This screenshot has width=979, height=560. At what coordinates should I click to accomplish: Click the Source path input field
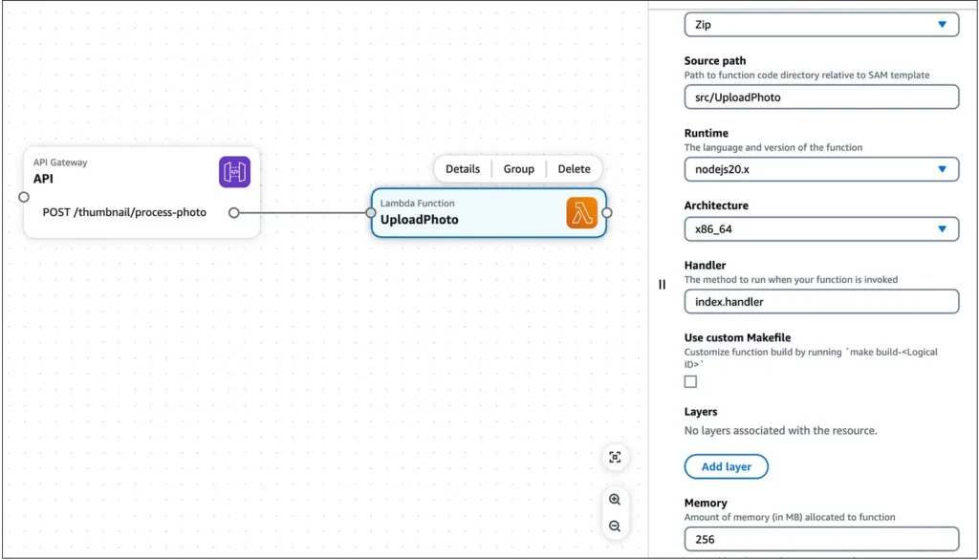821,97
